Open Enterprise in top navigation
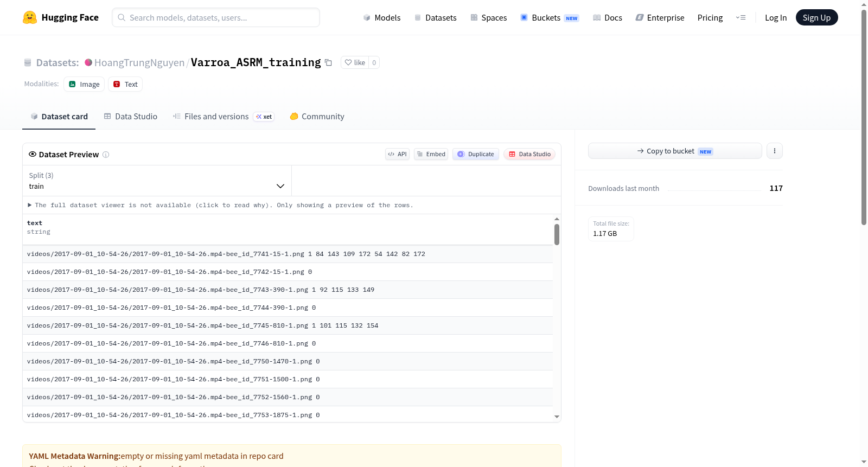Screen dimensions: 868x467 tap(660, 17)
